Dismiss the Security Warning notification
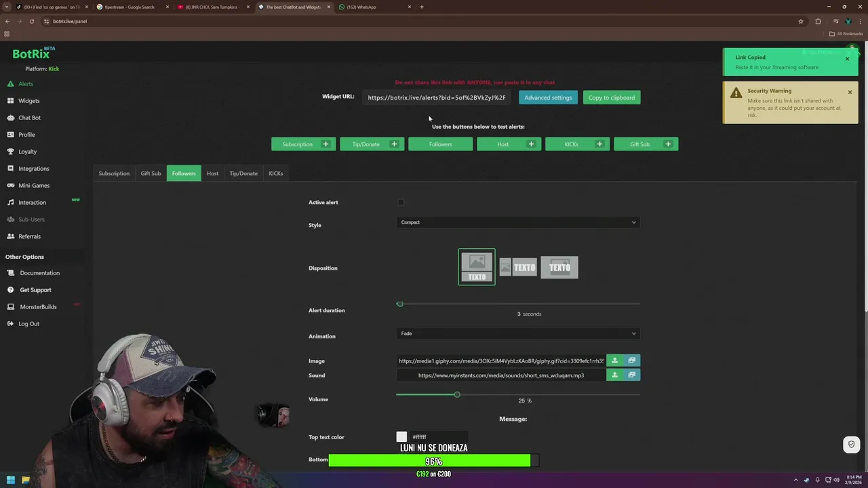 (850, 92)
